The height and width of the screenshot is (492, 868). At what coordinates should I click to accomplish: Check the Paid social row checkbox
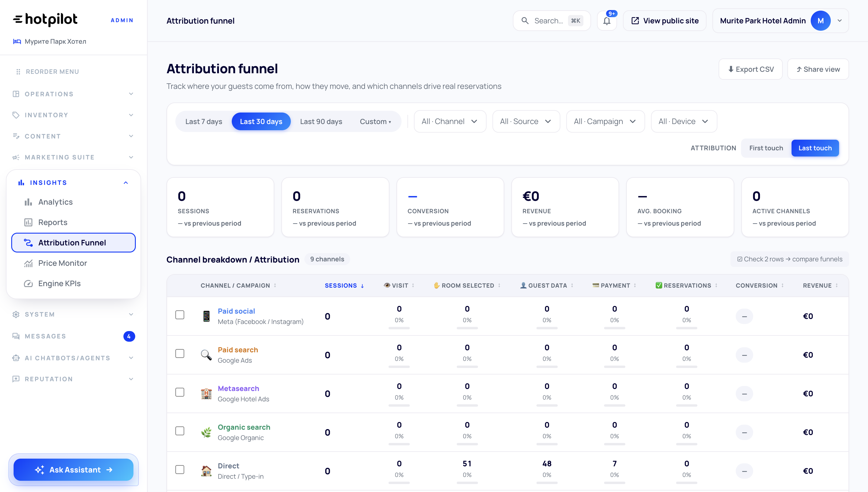180,315
